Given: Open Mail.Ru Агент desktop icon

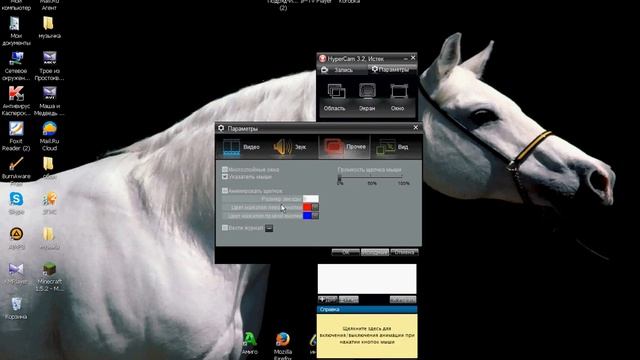Looking at the screenshot, I should click(49, 5).
